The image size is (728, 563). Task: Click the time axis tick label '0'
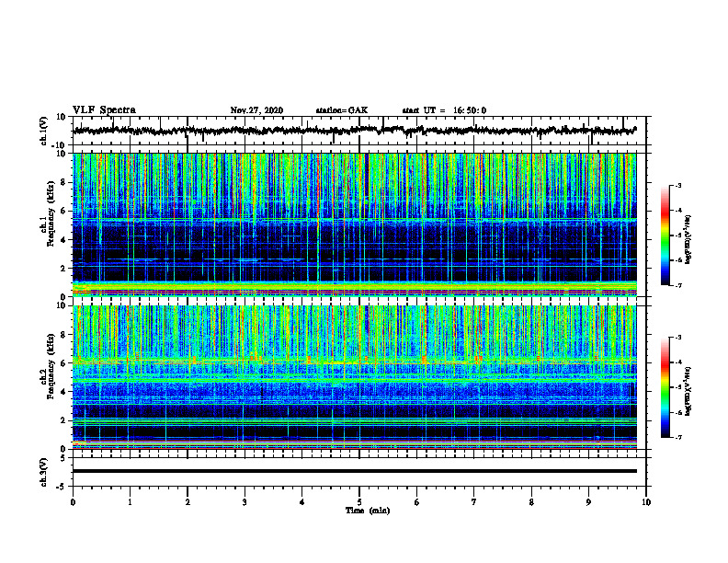click(x=73, y=502)
